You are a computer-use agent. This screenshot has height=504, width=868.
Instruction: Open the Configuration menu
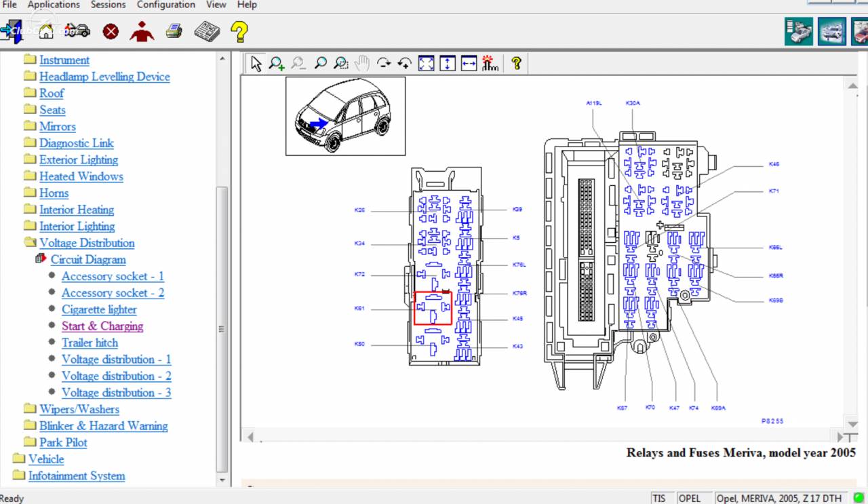point(166,5)
